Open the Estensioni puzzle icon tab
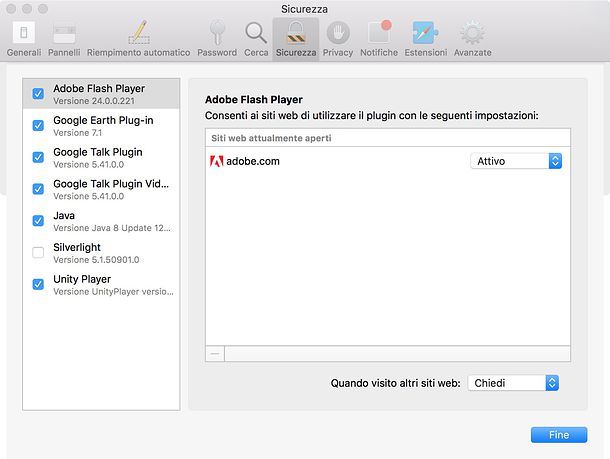 [426, 39]
